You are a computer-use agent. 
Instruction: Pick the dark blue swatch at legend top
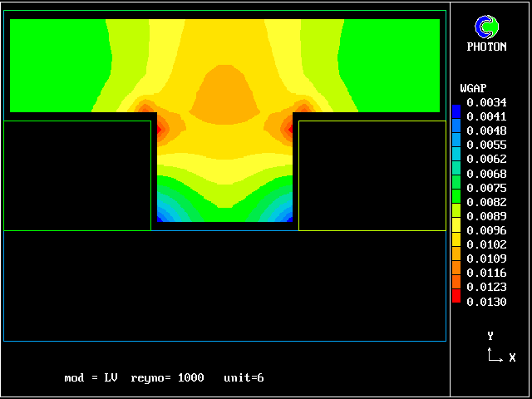click(x=456, y=109)
